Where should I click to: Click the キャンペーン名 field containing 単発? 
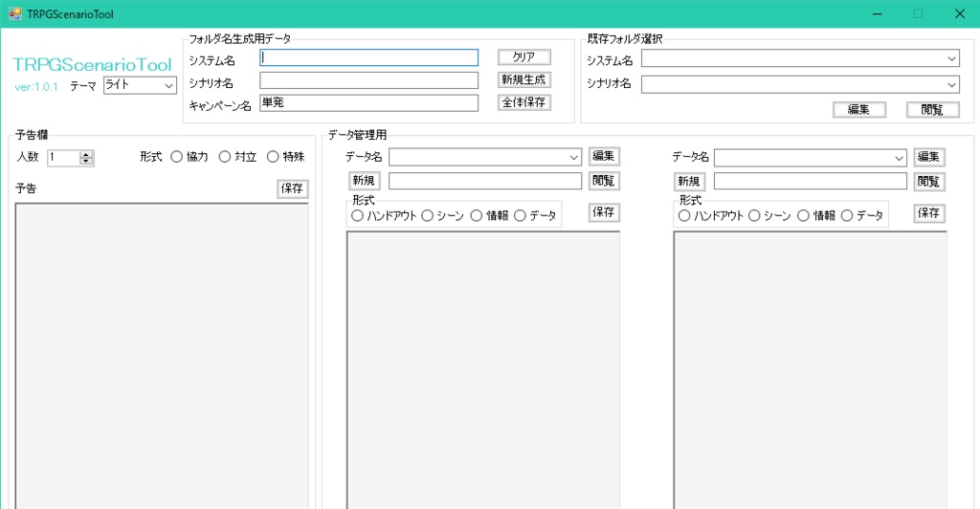point(368,102)
